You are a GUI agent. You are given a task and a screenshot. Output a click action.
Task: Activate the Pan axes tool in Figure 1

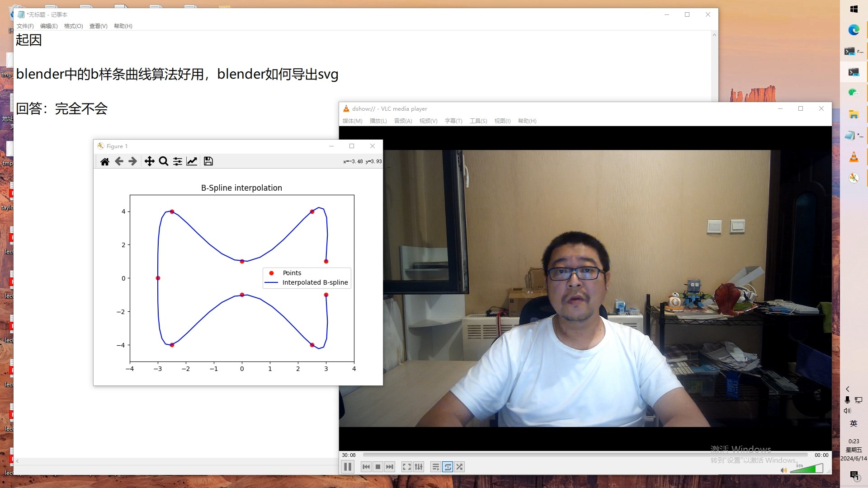pos(149,161)
